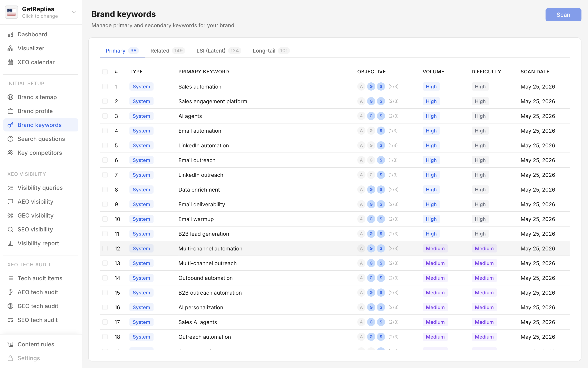Open Content rules in sidebar
This screenshot has width=588, height=368.
click(x=41, y=344)
